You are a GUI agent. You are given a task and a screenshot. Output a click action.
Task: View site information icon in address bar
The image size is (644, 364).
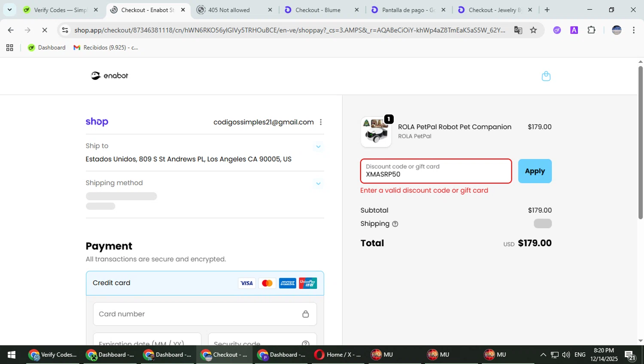pos(65,30)
